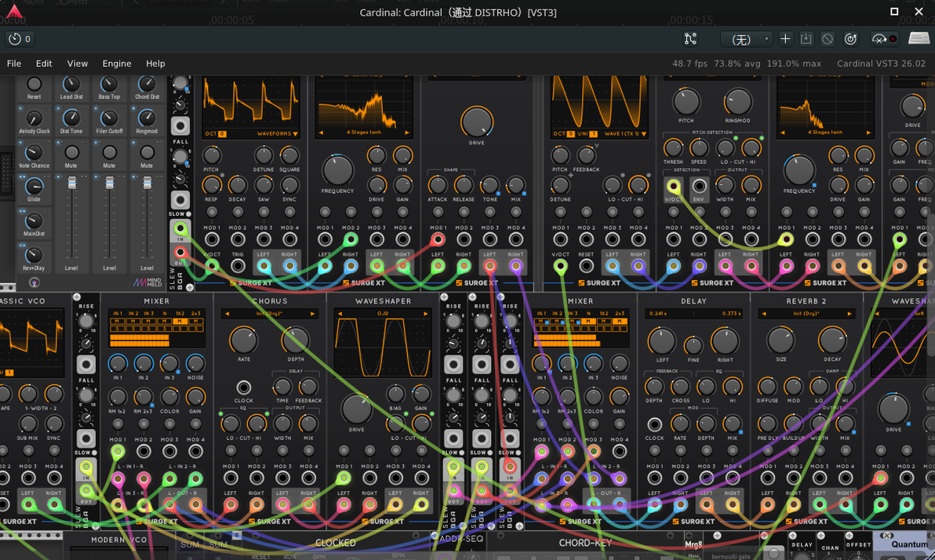Click the red OUT jack of the top Slew
The height and width of the screenshot is (560, 935).
pos(180,253)
